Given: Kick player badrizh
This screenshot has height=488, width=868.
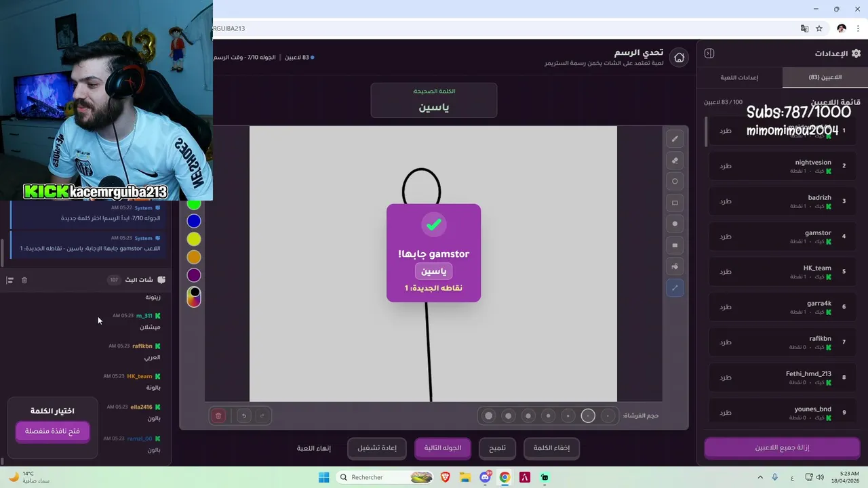Looking at the screenshot, I should [726, 201].
